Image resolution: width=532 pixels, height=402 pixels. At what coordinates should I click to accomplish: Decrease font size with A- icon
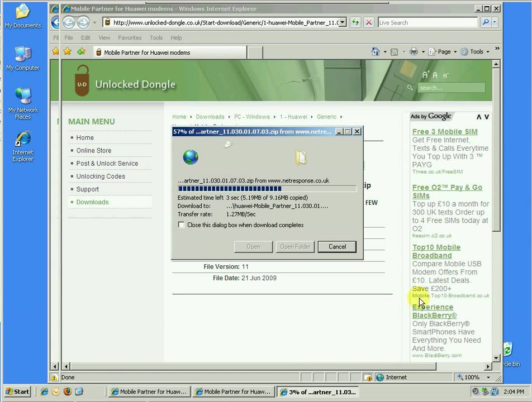click(446, 75)
